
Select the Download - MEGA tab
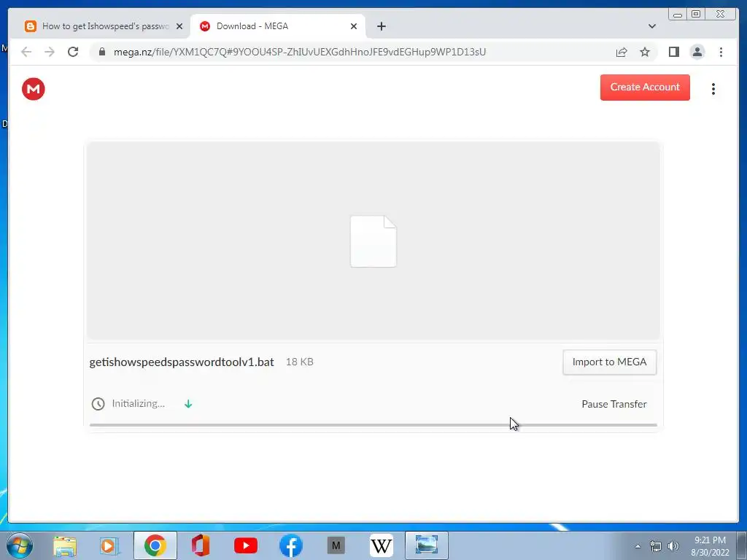tap(276, 26)
